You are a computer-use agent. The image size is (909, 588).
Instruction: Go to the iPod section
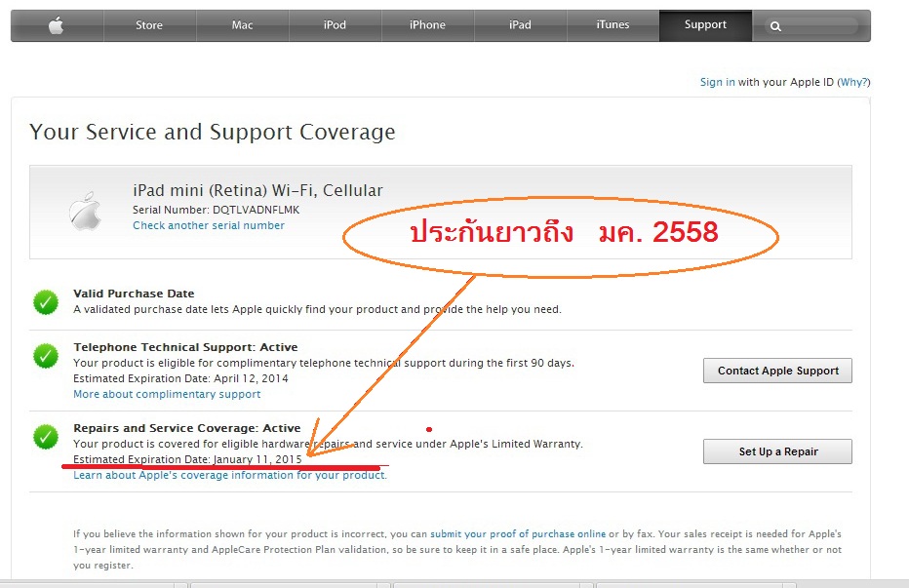click(335, 25)
